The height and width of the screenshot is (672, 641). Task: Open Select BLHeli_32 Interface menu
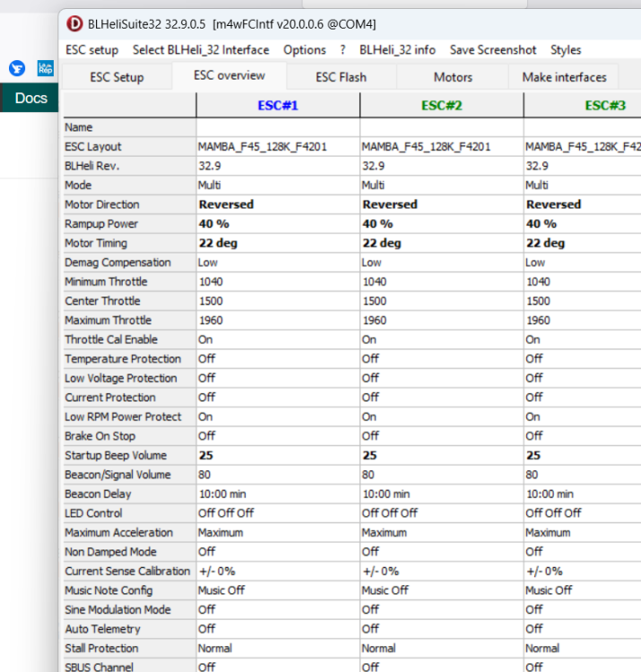pyautogui.click(x=201, y=50)
